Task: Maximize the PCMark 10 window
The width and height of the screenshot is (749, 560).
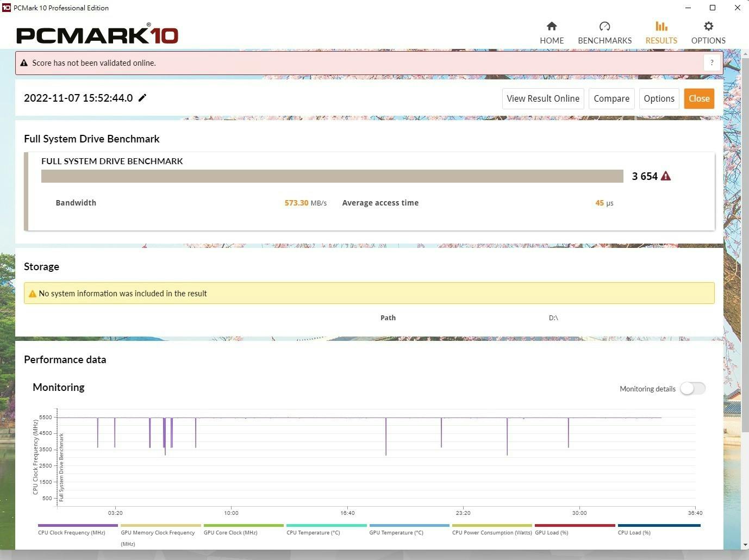Action: point(713,8)
